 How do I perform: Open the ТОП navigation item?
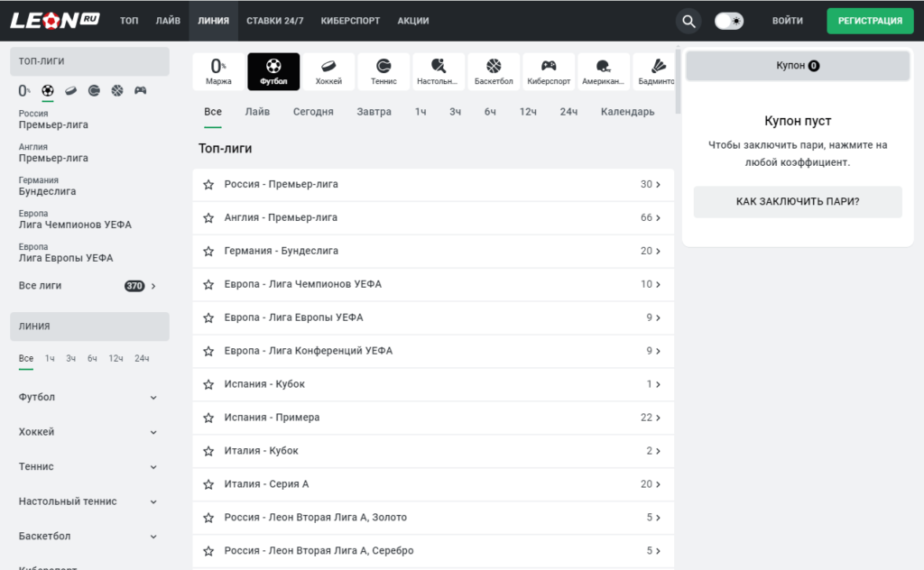[129, 21]
